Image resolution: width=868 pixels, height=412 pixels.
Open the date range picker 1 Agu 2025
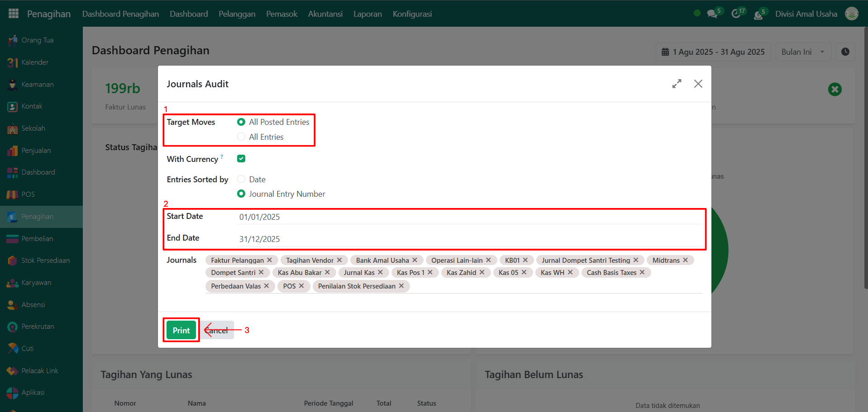coord(713,52)
